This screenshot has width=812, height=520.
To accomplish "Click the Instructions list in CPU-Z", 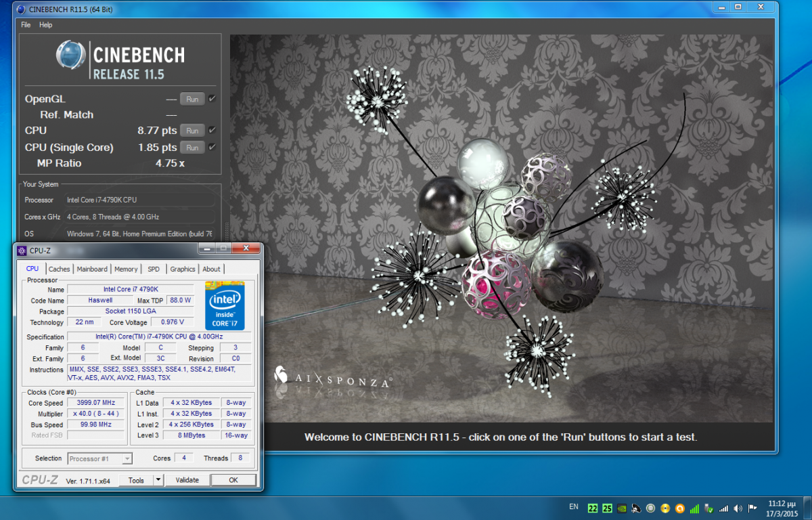I will [x=160, y=374].
